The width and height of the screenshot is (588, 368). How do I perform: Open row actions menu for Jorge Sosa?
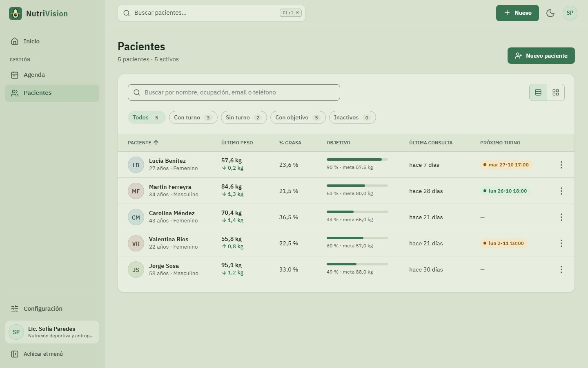[561, 269]
